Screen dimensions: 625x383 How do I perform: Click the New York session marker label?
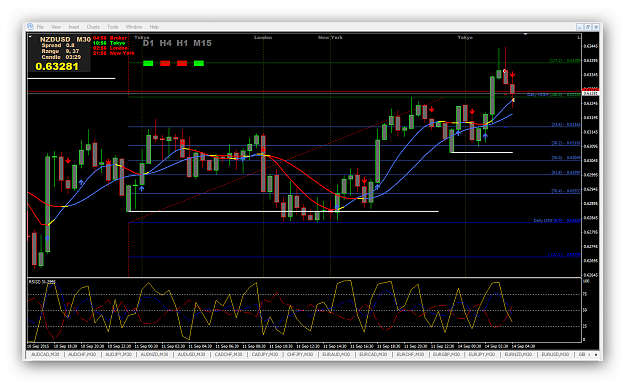coord(330,37)
